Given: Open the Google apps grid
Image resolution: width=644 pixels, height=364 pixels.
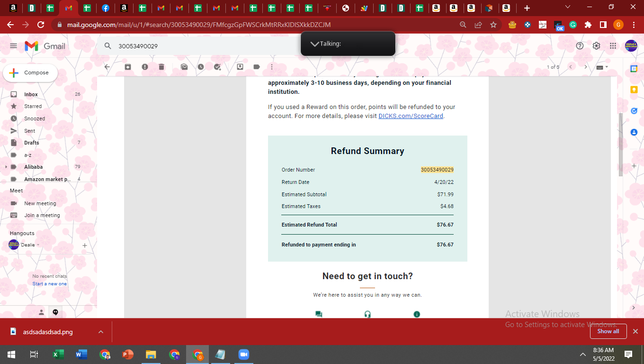Looking at the screenshot, I should click(x=613, y=46).
